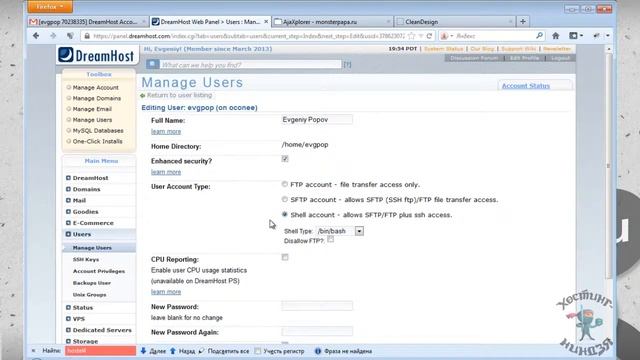Reload page with refresh icon
The height and width of the screenshot is (360, 640).
429,36
